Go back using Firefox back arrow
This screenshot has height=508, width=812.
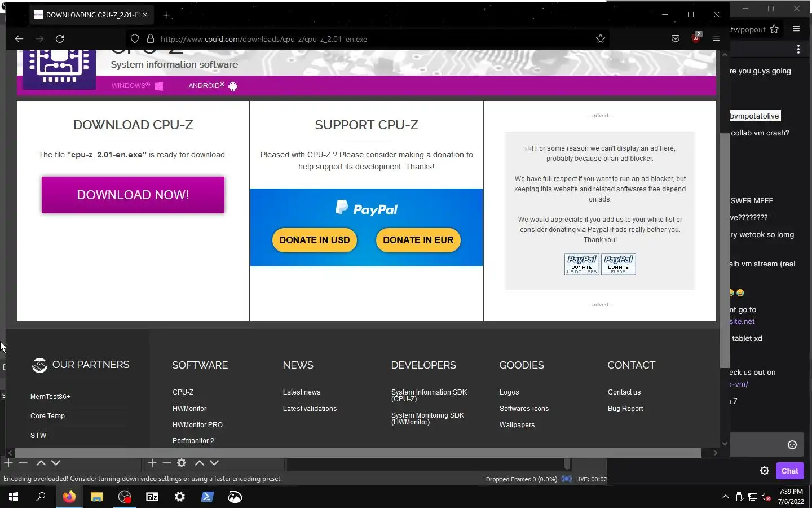point(19,39)
